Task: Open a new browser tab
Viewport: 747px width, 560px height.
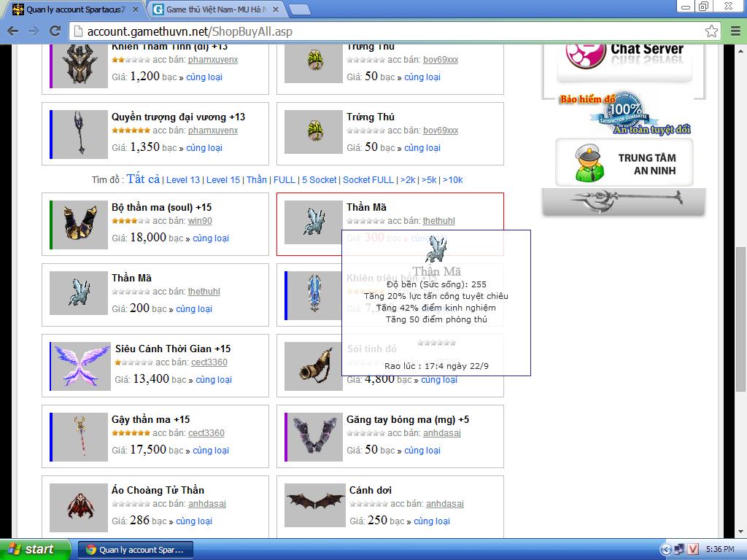Action: point(299,9)
